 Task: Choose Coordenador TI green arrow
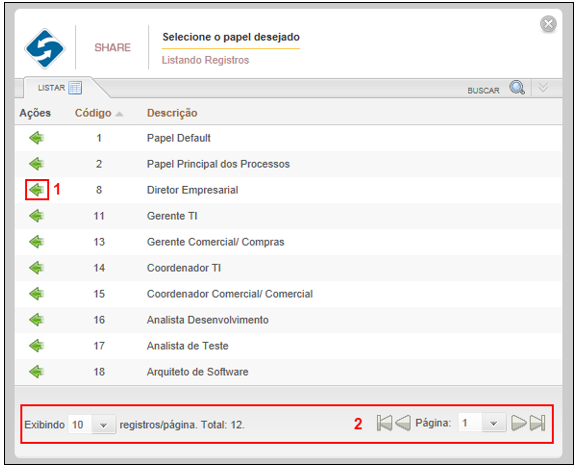(x=37, y=268)
